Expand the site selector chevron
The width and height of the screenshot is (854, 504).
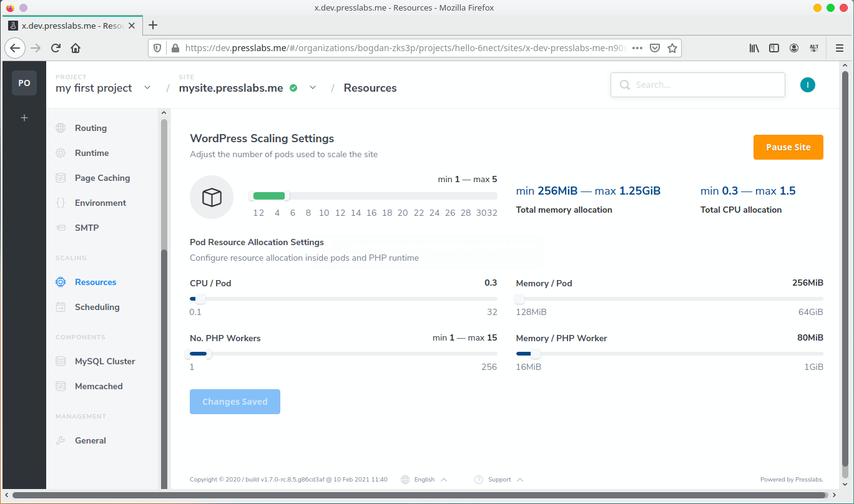313,88
